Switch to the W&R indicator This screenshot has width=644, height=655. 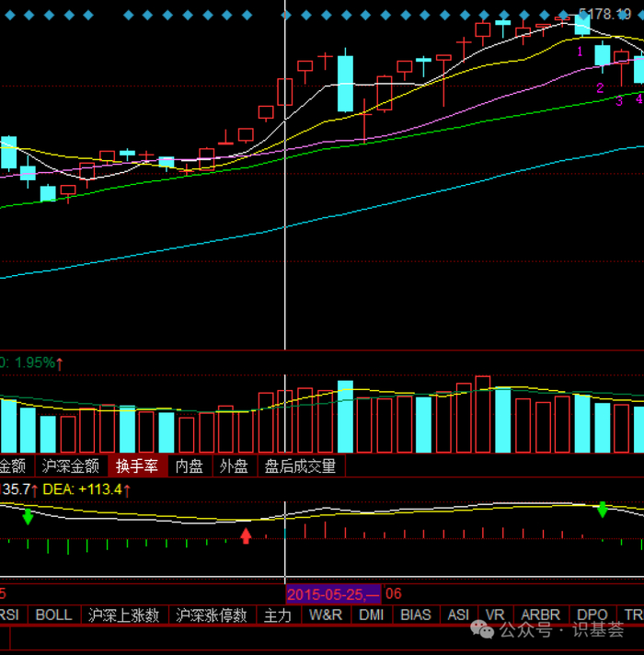click(x=326, y=615)
